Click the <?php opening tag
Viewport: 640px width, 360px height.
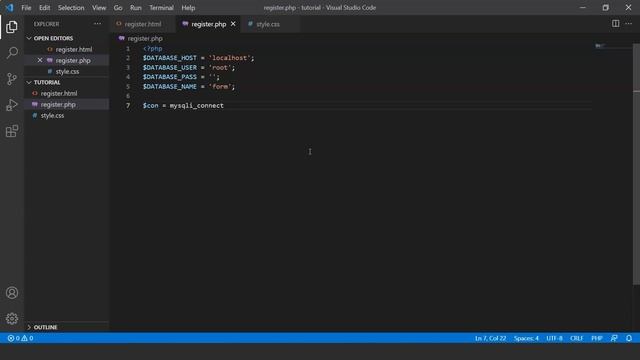[x=153, y=49]
